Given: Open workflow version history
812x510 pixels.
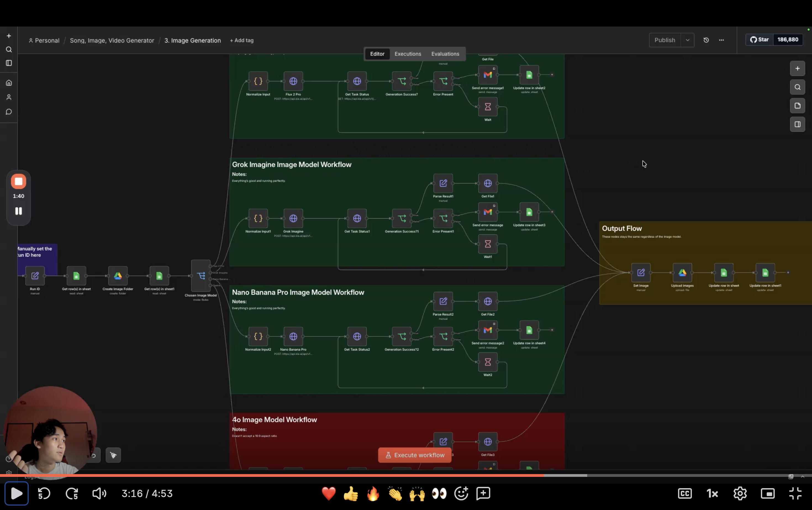Looking at the screenshot, I should [706, 40].
